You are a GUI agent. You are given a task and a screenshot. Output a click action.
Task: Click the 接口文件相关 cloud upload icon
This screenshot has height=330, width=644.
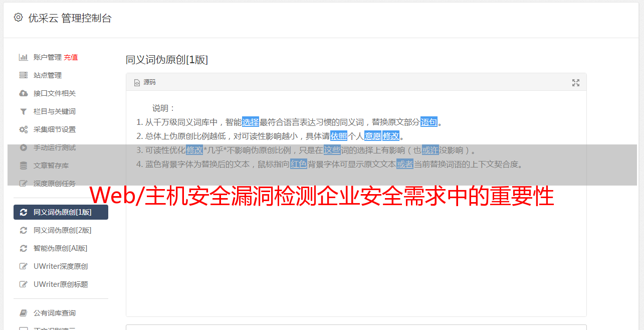23,93
